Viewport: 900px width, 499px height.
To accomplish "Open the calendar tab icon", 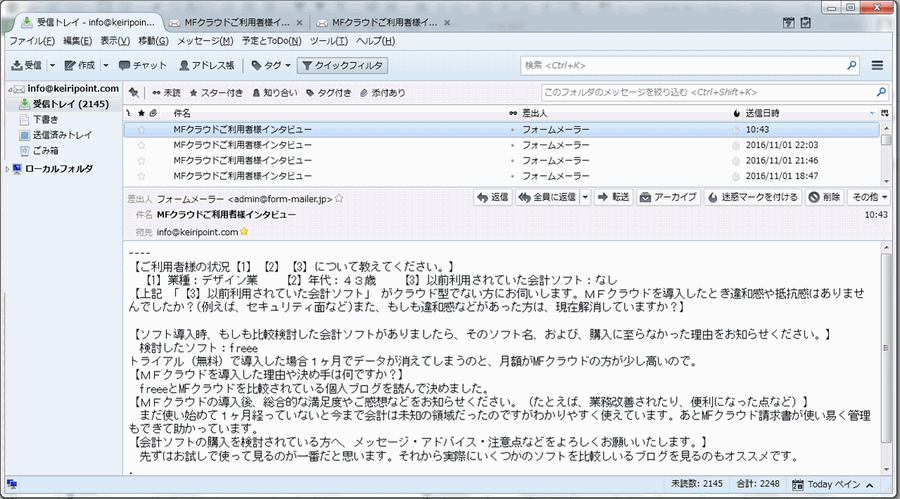I will pyautogui.click(x=789, y=22).
